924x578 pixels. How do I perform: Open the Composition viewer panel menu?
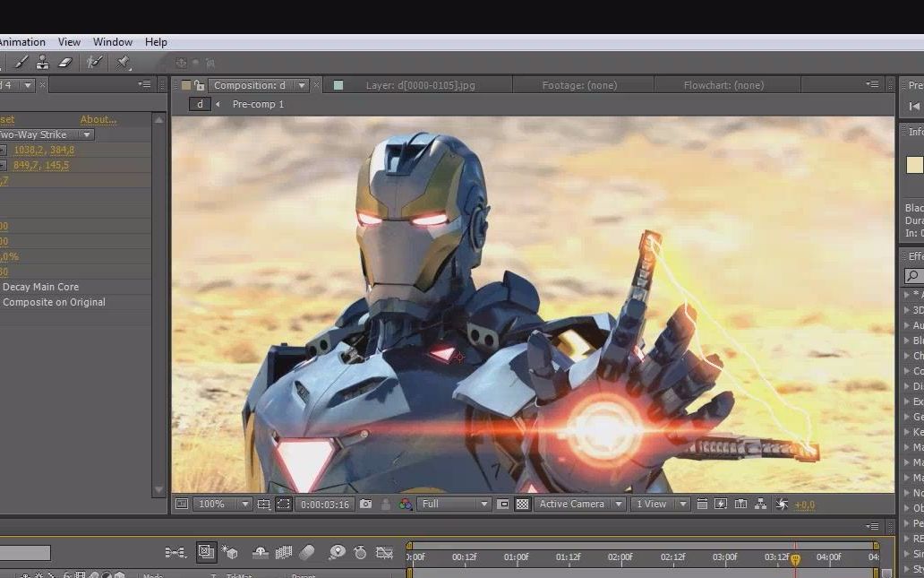coord(873,84)
